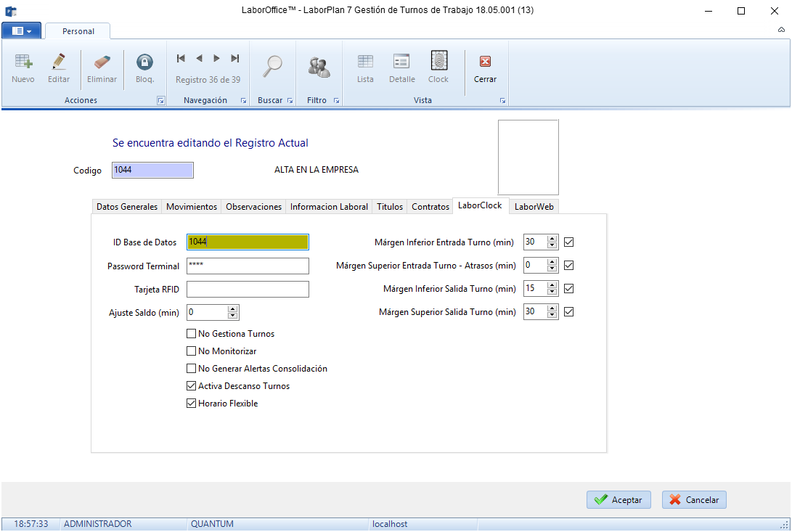The width and height of the screenshot is (792, 532).
Task: Switch to Contratos tab
Action: coord(430,207)
